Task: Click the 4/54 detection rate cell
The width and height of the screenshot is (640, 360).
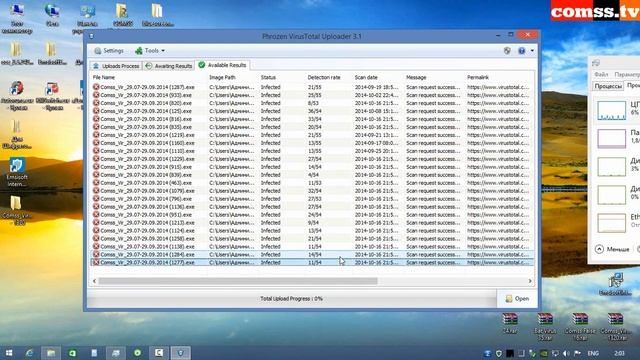Action: coord(313,175)
